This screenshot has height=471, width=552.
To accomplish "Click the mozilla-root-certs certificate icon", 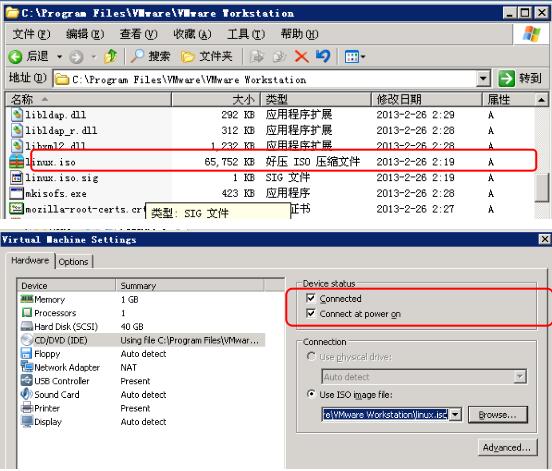I will tap(16, 209).
